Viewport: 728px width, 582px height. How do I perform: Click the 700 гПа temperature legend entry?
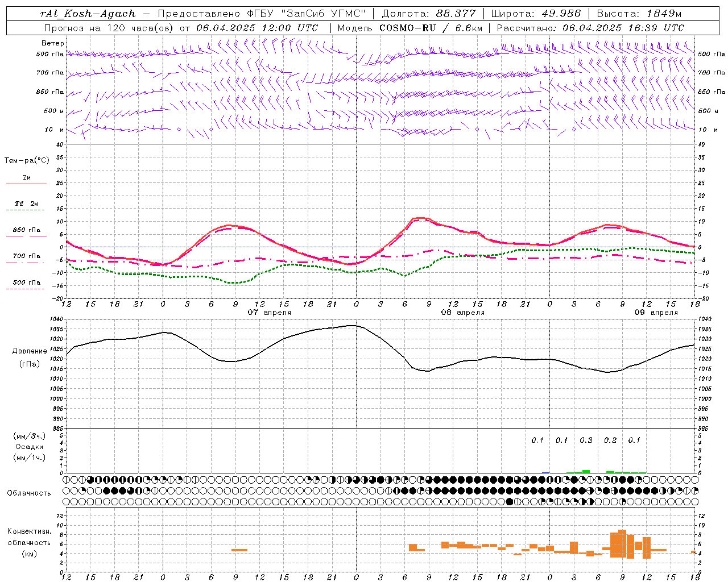click(27, 256)
